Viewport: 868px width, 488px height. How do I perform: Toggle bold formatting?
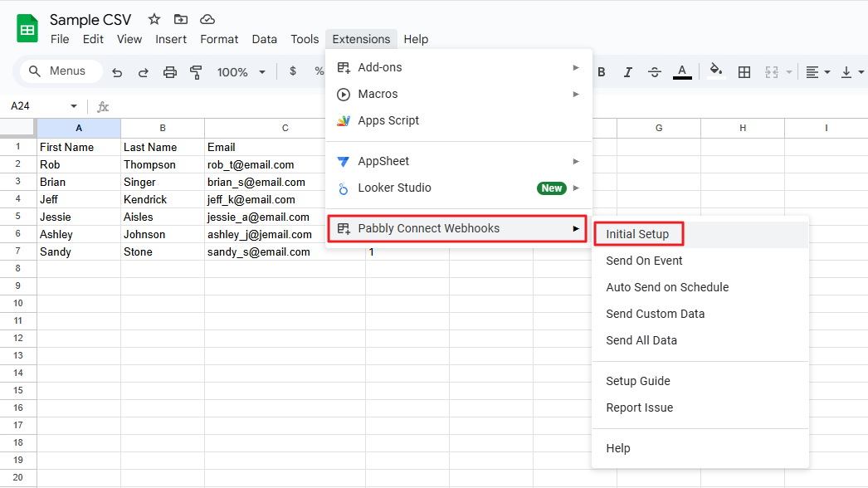coord(602,72)
